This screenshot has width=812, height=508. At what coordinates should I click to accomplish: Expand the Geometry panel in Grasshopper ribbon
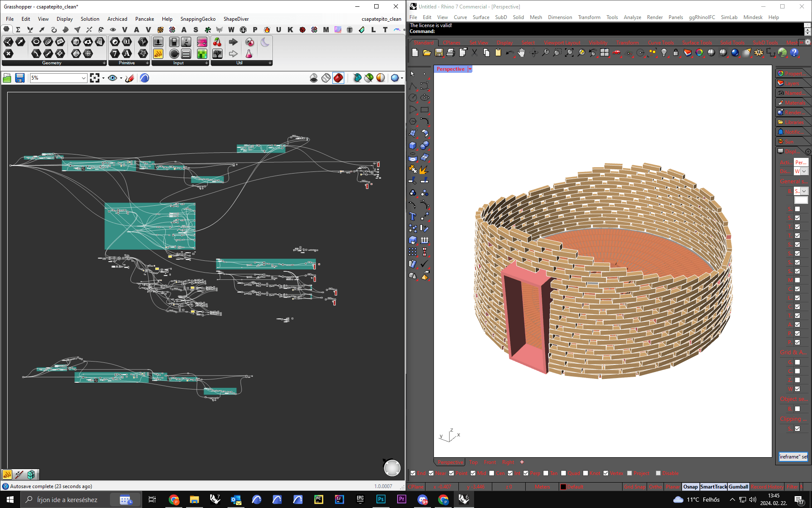(104, 63)
